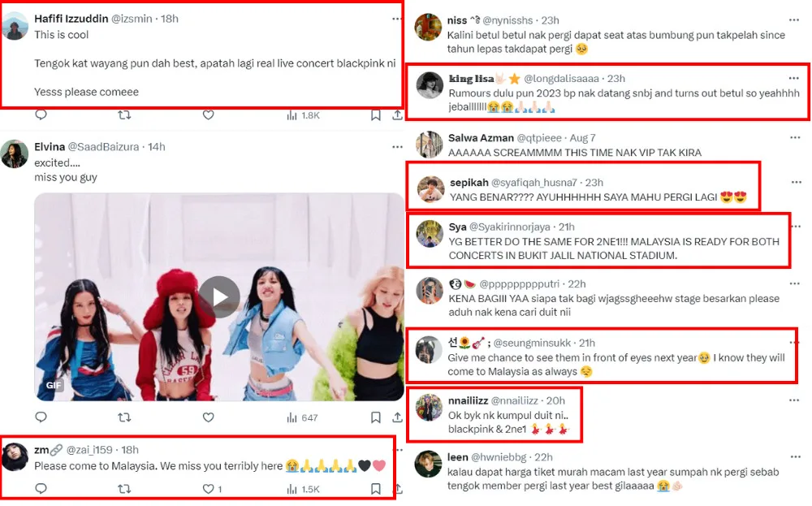Open more options on Hafifi Izzuddin's tweet
Viewport: 812px width, 506px height.
[x=397, y=19]
